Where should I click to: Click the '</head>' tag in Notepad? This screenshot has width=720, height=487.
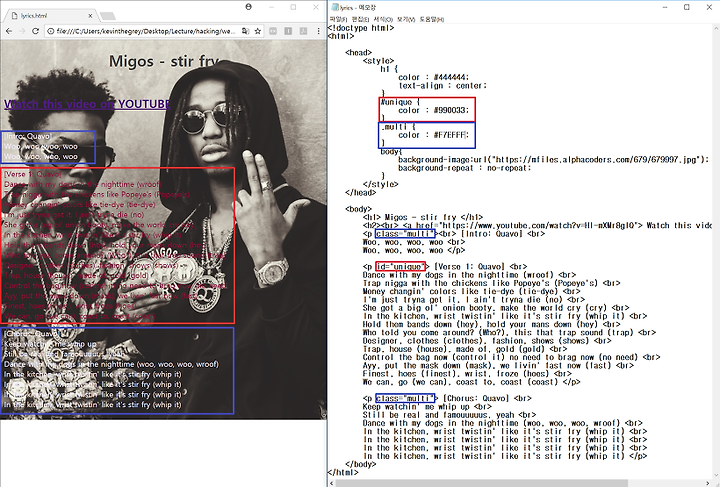[360, 193]
